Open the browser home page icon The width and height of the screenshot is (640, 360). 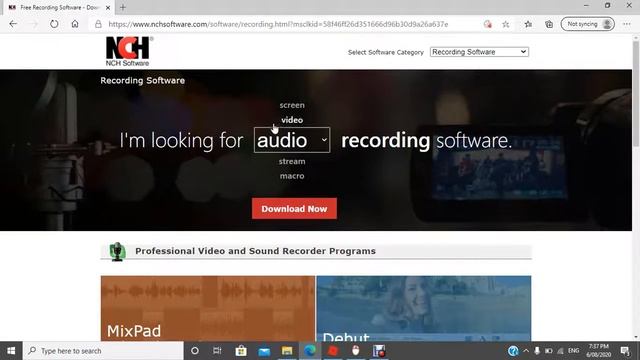tap(75, 24)
